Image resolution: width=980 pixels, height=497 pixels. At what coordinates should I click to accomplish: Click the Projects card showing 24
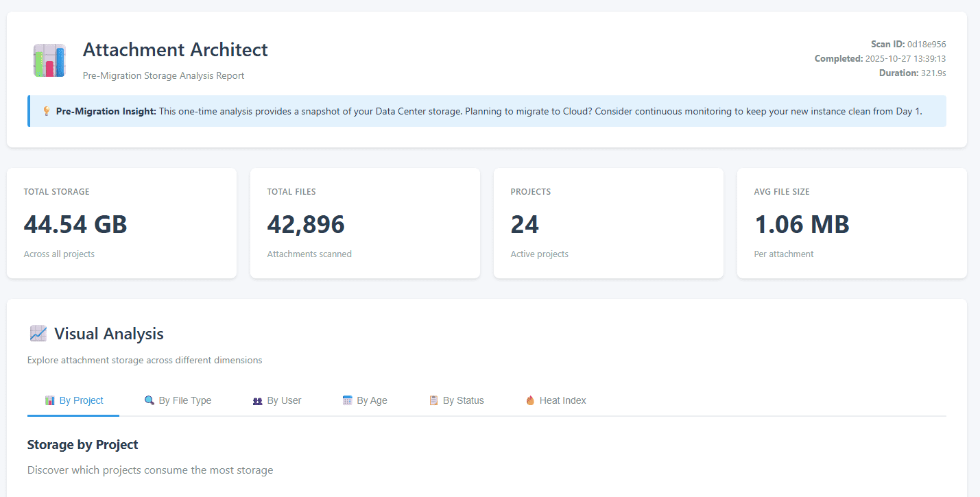pos(608,223)
